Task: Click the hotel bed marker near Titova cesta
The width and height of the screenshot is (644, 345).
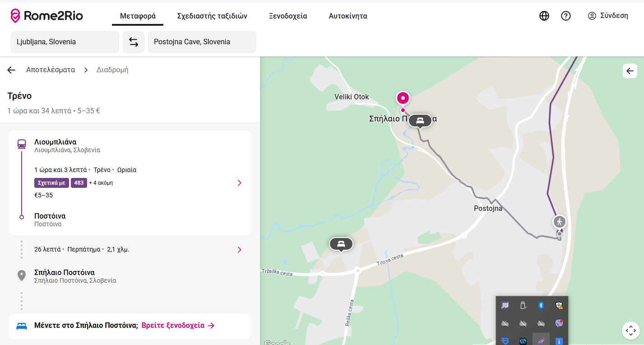Action: (341, 244)
